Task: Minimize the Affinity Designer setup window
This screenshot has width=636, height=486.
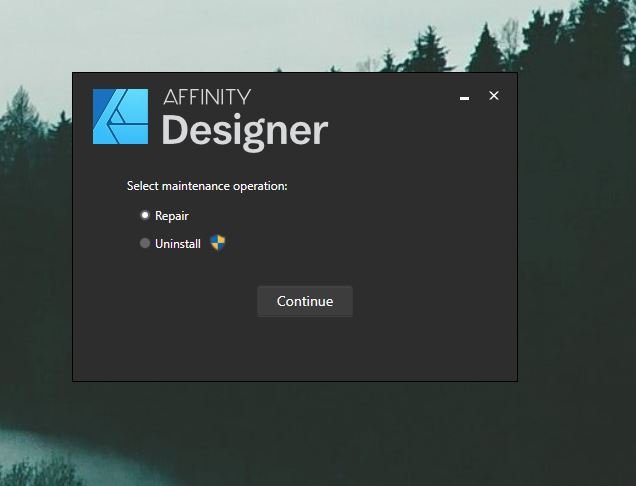Action: (x=464, y=98)
